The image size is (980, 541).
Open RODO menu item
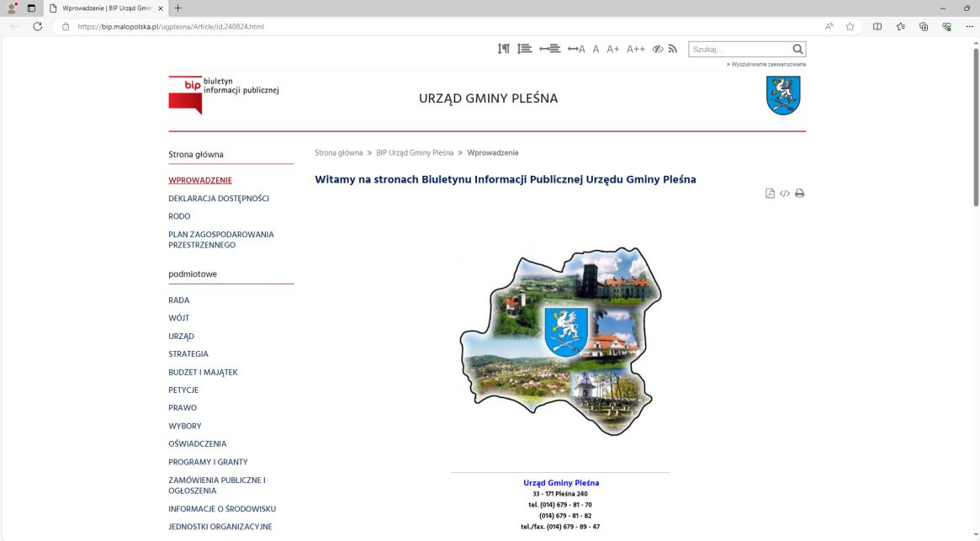(x=179, y=216)
